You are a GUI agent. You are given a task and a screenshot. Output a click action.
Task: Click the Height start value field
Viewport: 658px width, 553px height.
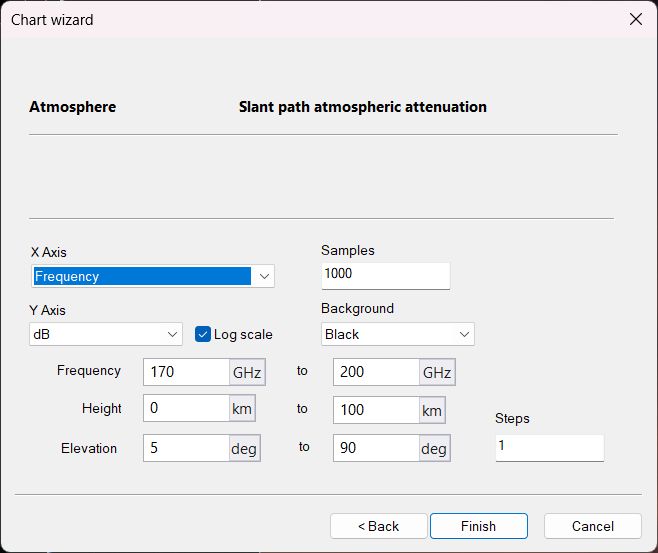[187, 409]
